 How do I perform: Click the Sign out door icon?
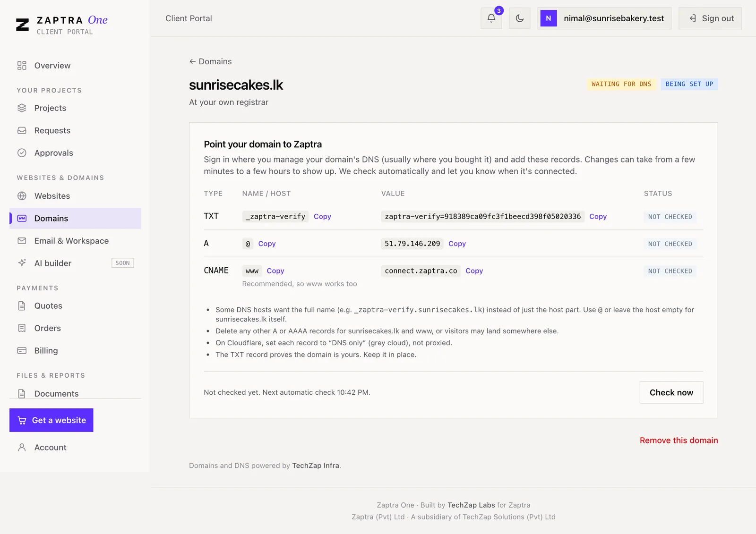(x=693, y=18)
